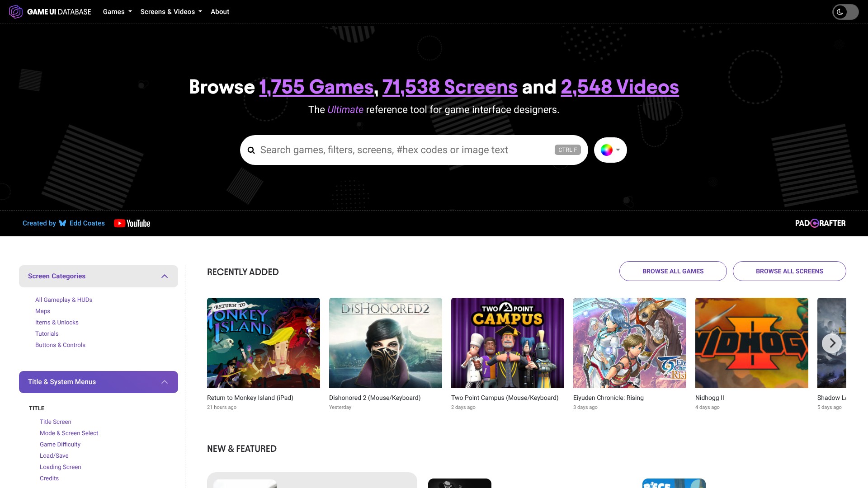Viewport: 868px width, 488px height.
Task: Click Two Point Campus (Mouse/Keyboard) title
Action: 505,398
